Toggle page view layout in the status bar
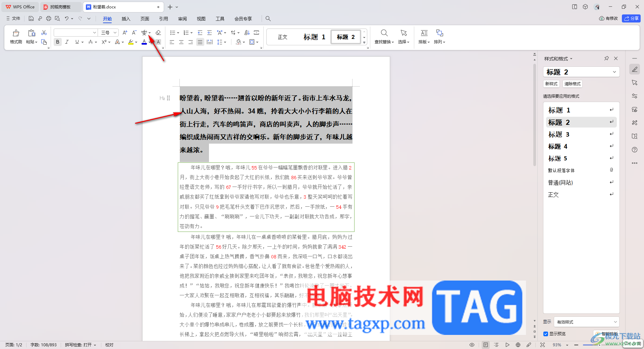644x349 pixels. [486, 345]
